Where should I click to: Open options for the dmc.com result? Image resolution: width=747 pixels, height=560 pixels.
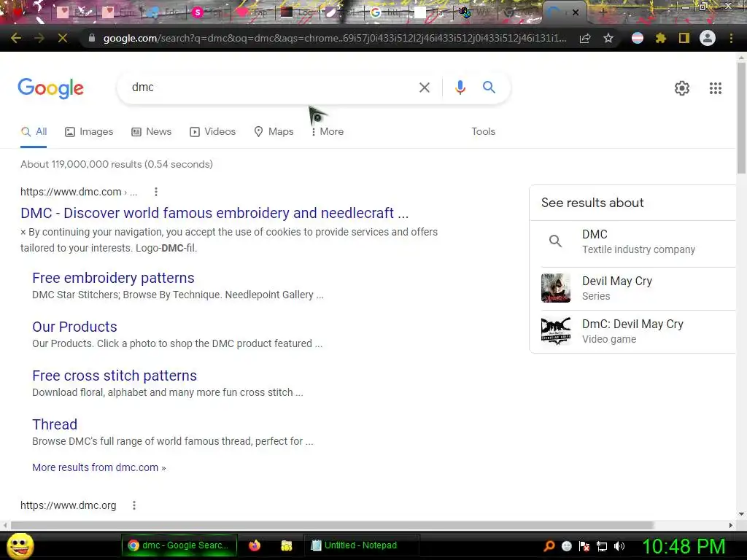(x=156, y=192)
